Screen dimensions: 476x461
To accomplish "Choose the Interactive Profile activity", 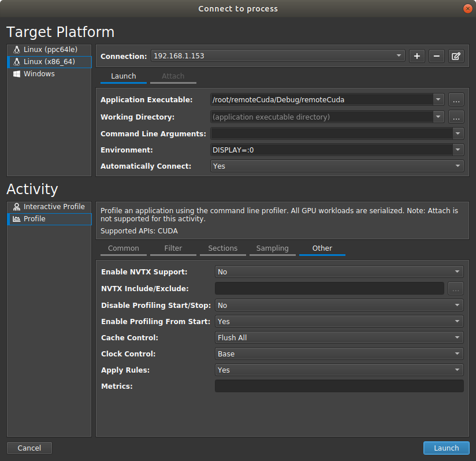I will 54,207.
